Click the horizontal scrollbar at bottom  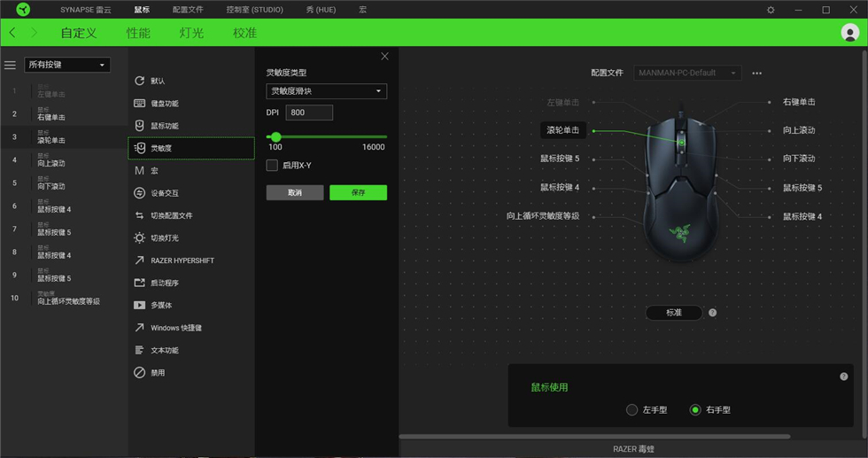point(594,437)
